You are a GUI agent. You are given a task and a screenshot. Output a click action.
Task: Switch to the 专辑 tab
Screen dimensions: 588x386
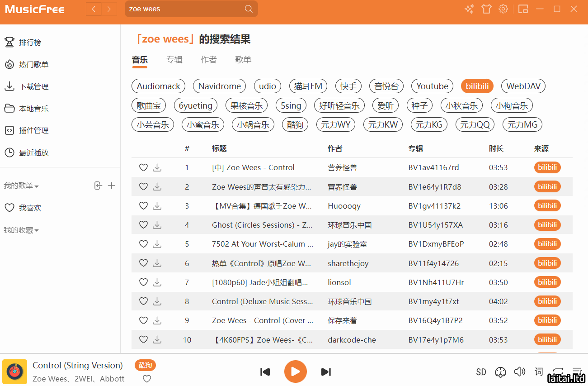(x=174, y=60)
